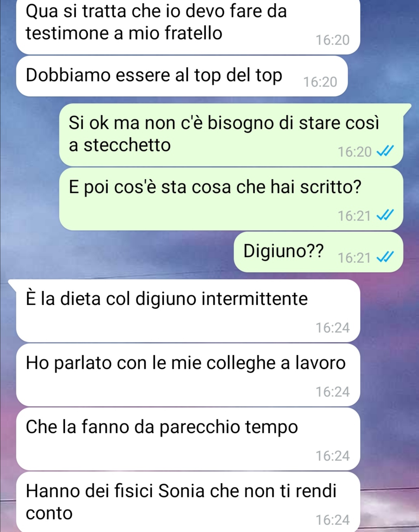Tap the 16:24 timestamp under 'parecchio tempo'

[x=332, y=456]
